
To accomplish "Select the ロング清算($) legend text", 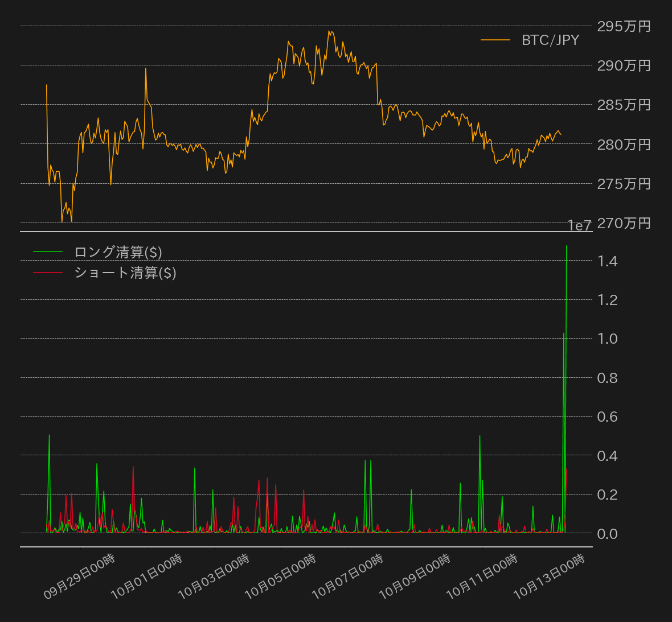I will point(118,252).
